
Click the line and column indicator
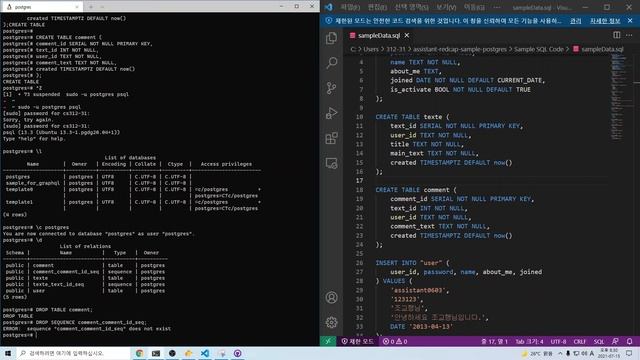coord(494,341)
